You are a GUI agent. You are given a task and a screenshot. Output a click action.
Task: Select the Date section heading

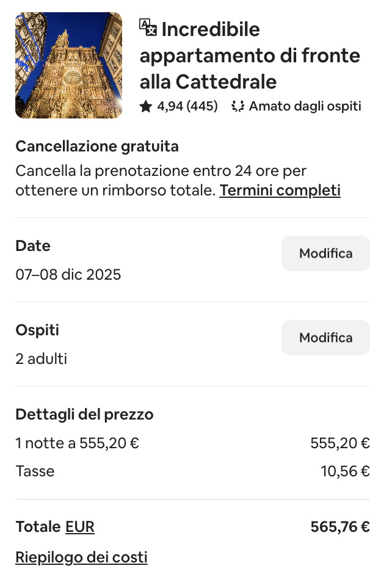coord(32,245)
